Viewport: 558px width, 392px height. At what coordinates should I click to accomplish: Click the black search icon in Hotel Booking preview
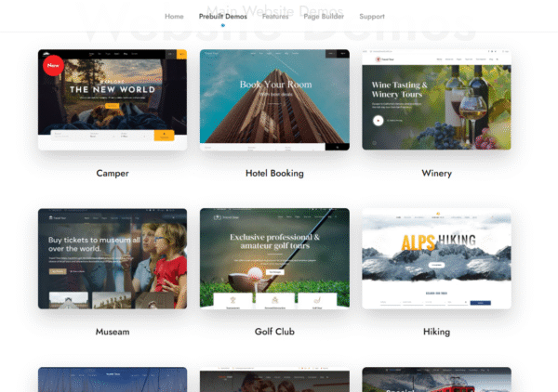[338, 147]
